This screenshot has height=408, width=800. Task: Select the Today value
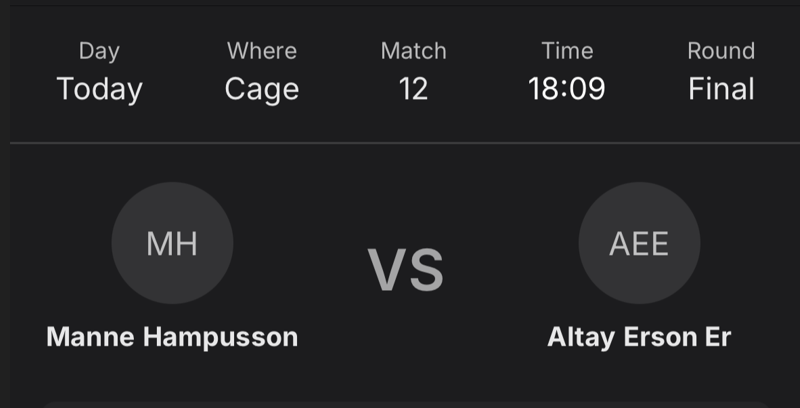tap(99, 89)
